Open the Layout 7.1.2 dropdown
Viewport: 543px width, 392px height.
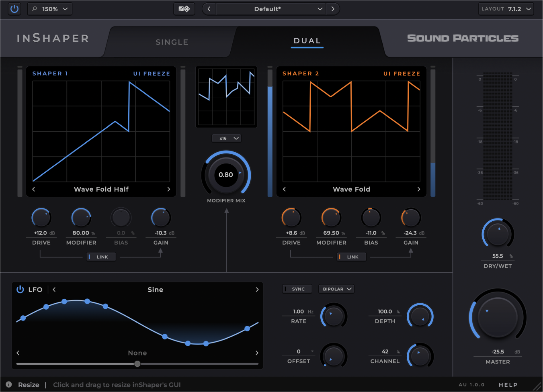pos(506,9)
